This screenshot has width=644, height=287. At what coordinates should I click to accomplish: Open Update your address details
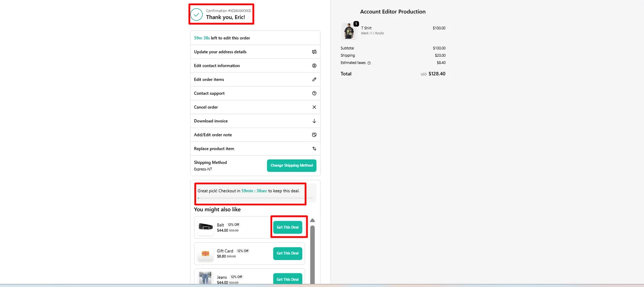(x=255, y=52)
